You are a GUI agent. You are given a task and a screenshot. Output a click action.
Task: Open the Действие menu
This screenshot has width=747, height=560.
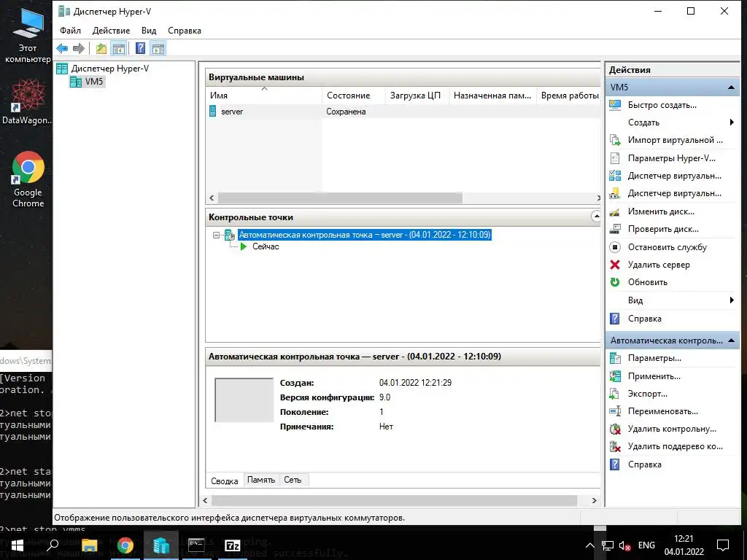[111, 31]
